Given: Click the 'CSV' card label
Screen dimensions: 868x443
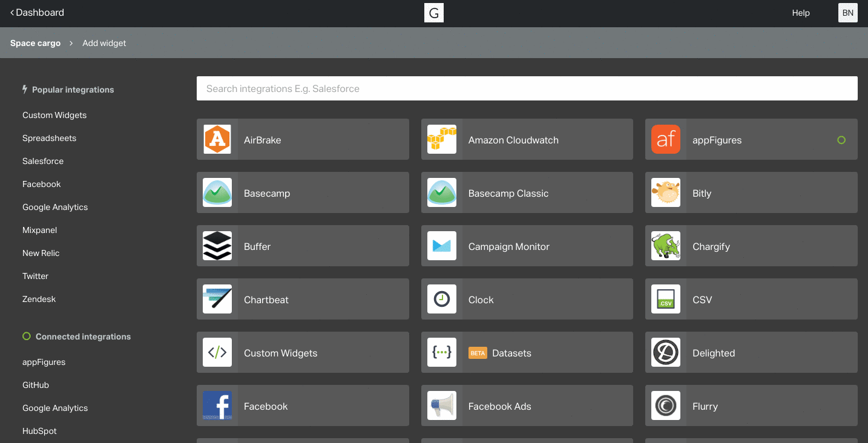Looking at the screenshot, I should coord(702,300).
